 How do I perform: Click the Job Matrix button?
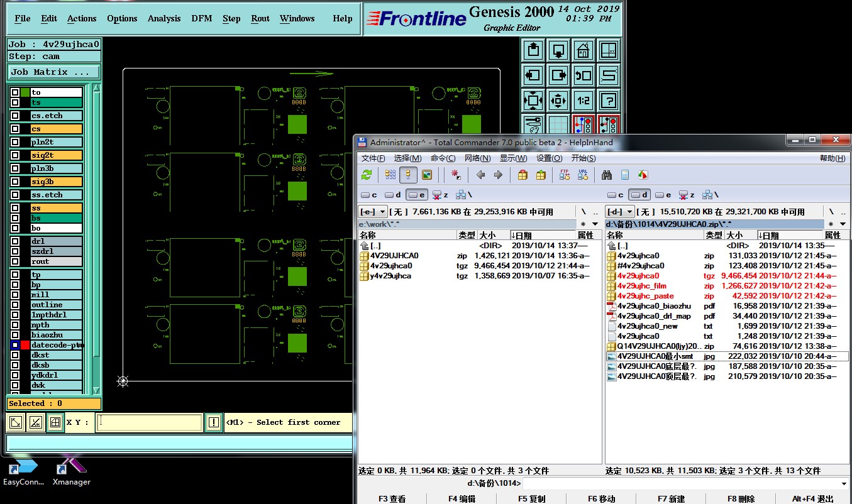click(x=53, y=72)
